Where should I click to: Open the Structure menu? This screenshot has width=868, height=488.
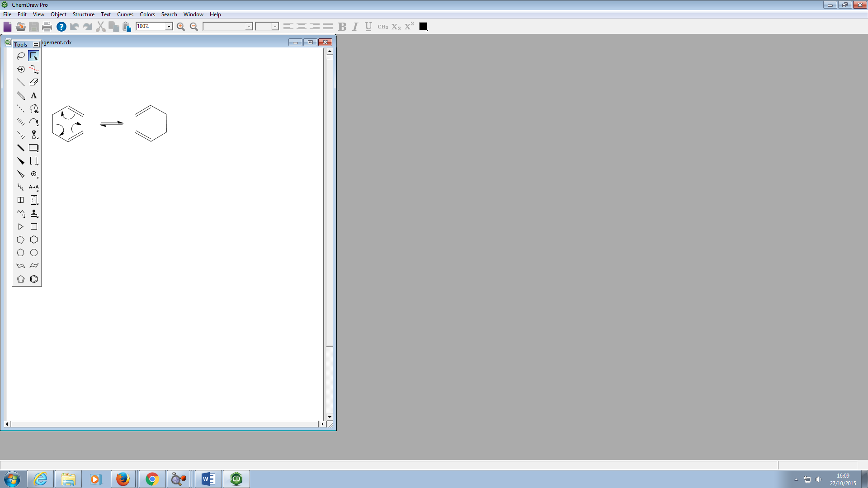pyautogui.click(x=83, y=14)
